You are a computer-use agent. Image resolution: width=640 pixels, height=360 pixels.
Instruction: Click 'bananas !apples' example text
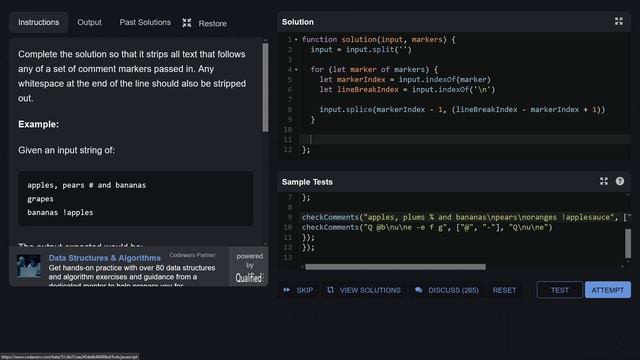click(60, 213)
